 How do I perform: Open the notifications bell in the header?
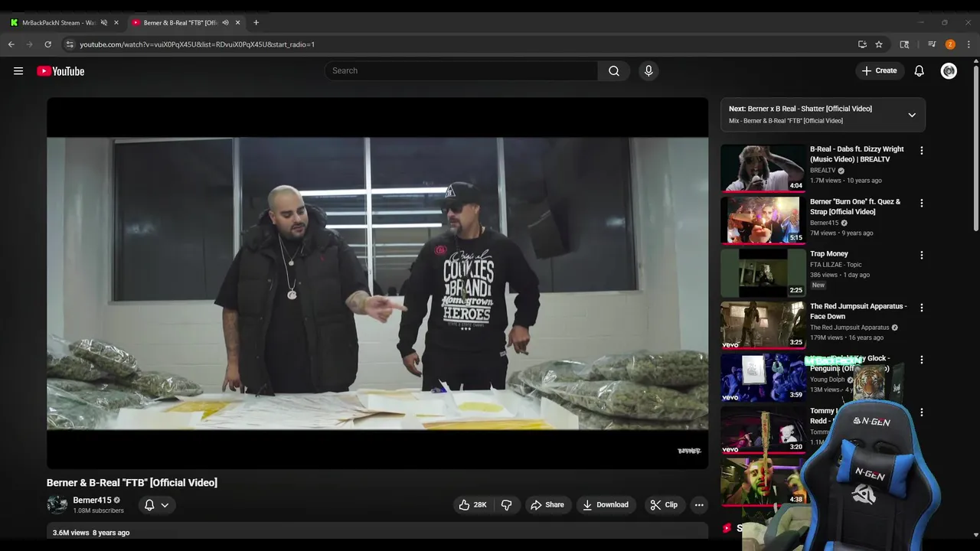pyautogui.click(x=920, y=71)
